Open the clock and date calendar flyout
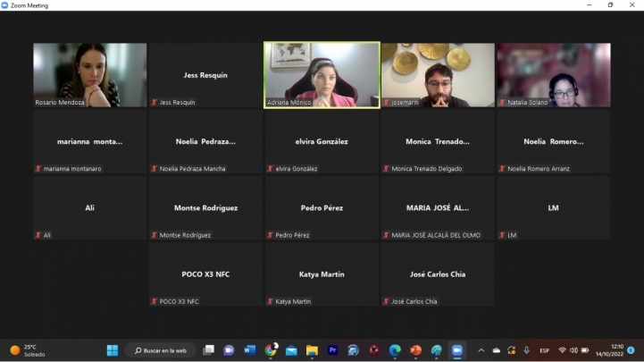The image size is (644, 362). [x=617, y=350]
